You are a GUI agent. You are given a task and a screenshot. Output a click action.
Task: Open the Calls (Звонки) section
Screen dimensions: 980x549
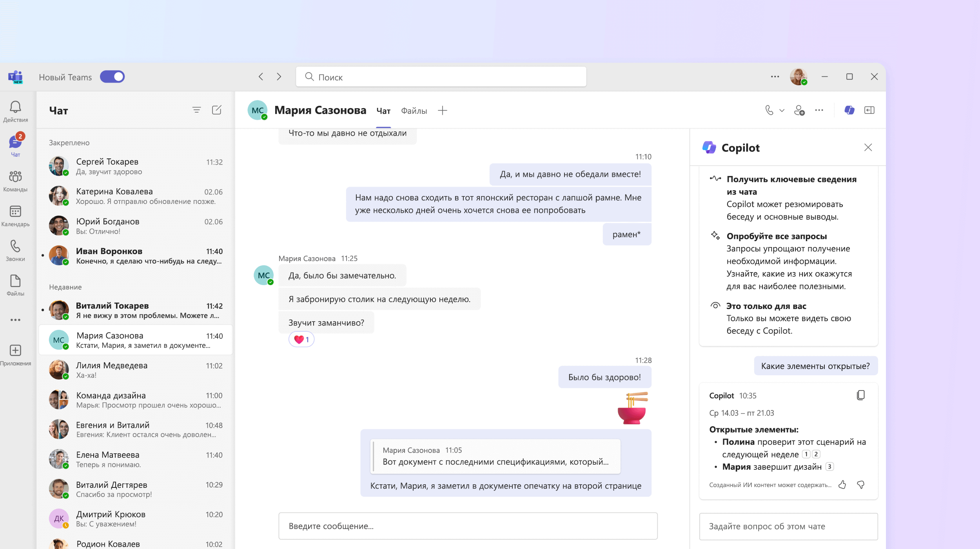pyautogui.click(x=15, y=250)
